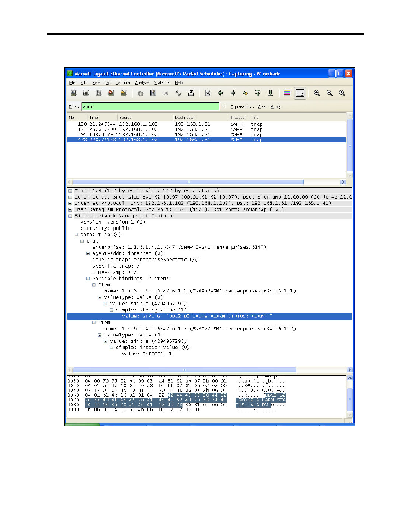Viewport: 411px width, 532px height.
Task: Select packet number 137 row
Action: (206, 129)
